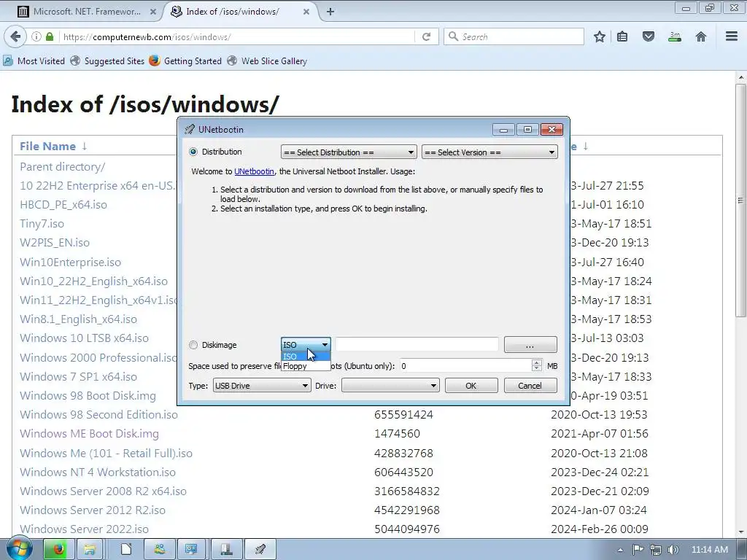The image size is (747, 560).
Task: Show hidden system tray icons arrow
Action: [620, 550]
